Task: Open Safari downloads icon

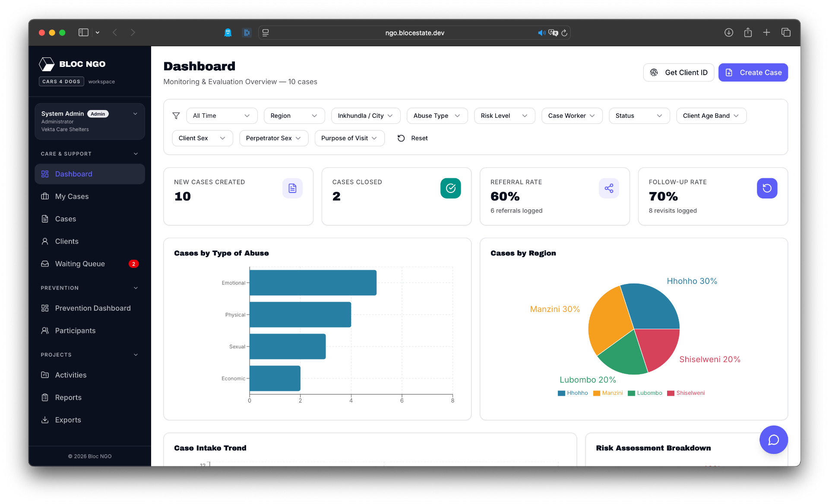Action: [x=729, y=32]
